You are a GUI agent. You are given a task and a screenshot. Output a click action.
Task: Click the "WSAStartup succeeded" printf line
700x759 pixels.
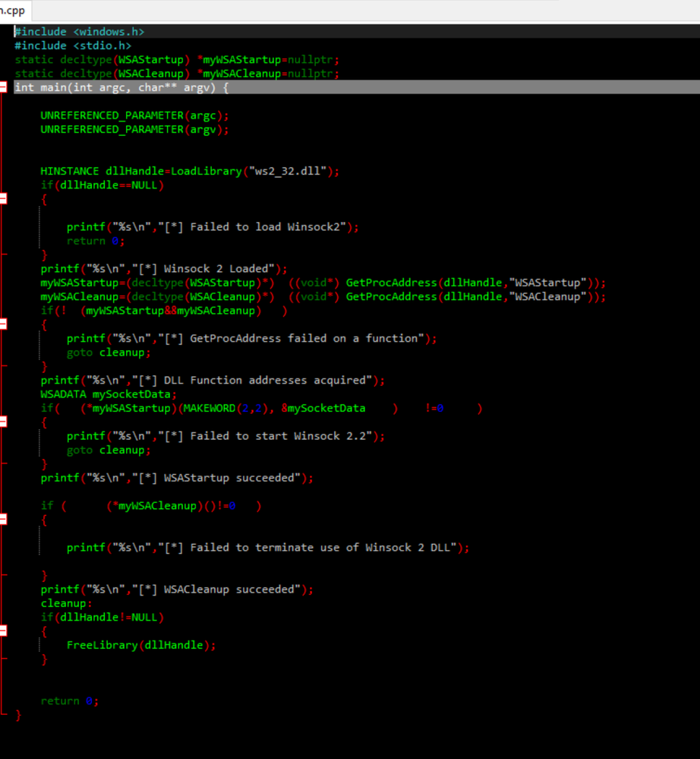(x=177, y=478)
